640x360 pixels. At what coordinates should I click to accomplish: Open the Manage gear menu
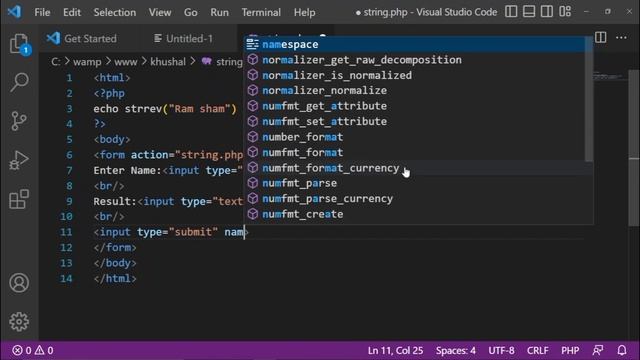tap(19, 322)
